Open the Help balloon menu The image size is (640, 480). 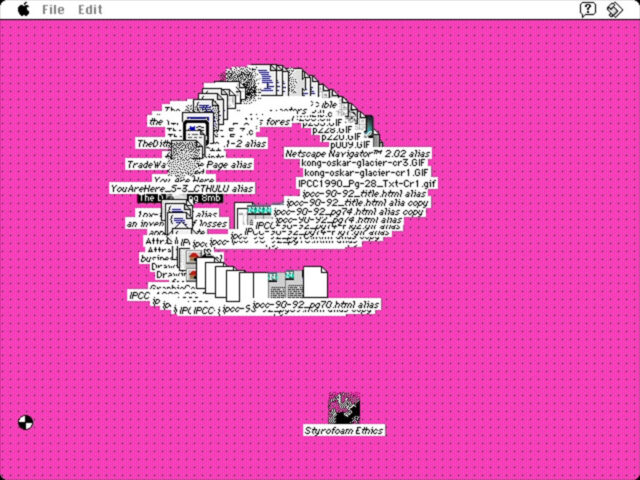click(589, 9)
